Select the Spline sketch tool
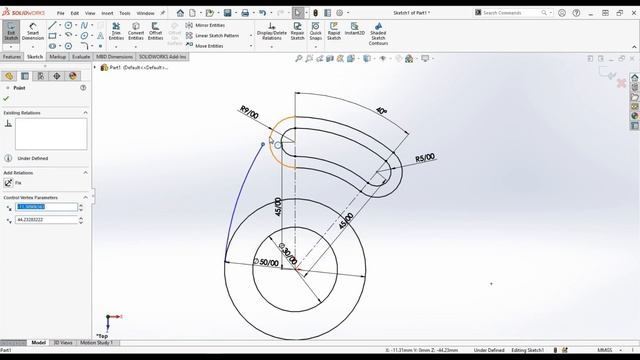 [84, 26]
